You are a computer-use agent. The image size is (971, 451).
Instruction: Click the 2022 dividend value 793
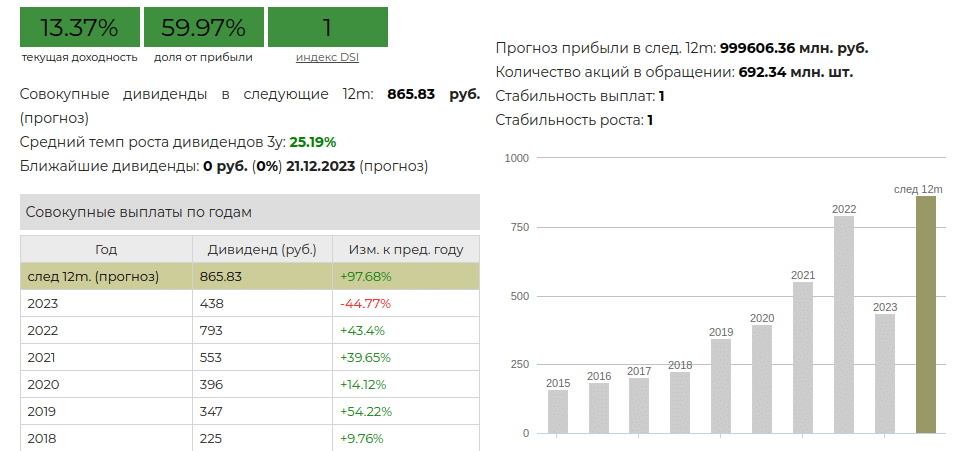(x=213, y=330)
